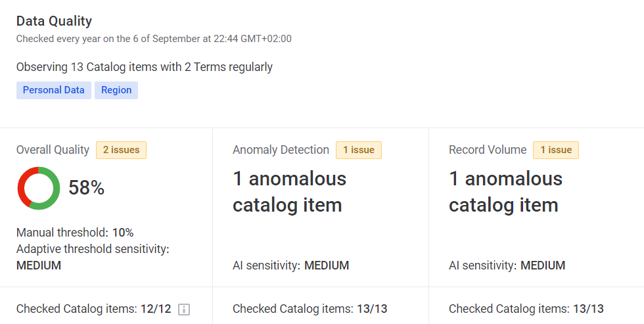Open the 1 issue badge for Record Volume
Viewport: 644px width, 324px height.
[555, 150]
